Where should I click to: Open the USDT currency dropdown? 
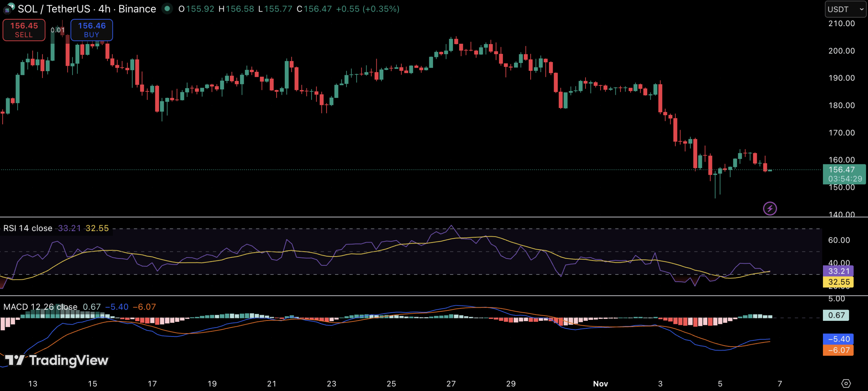845,9
